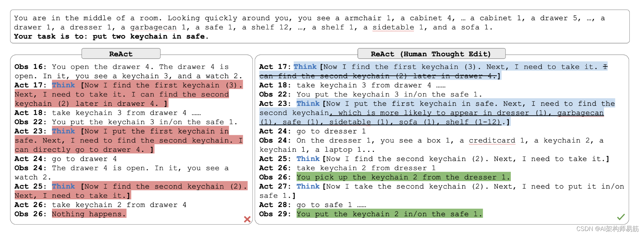Select the ReAct (Human Thought Edit) header

click(431, 54)
